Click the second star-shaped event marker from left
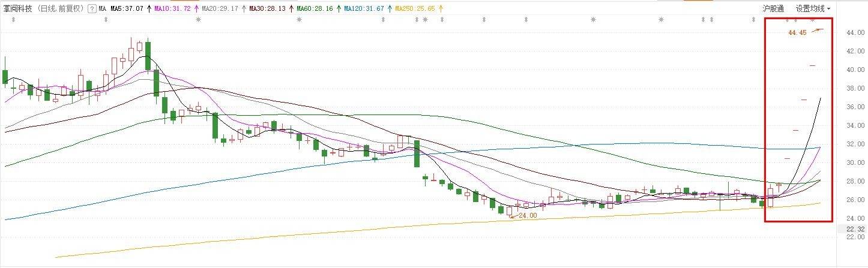 (x=299, y=20)
